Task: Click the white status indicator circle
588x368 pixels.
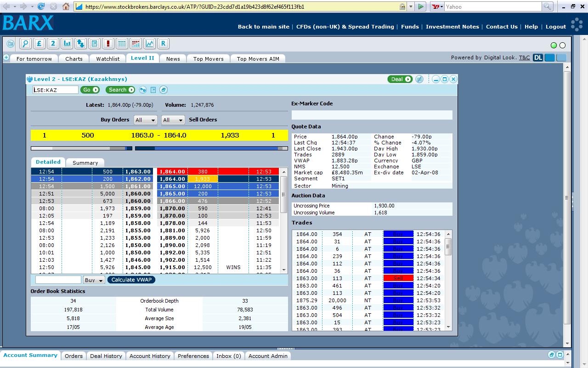Action: pyautogui.click(x=562, y=45)
